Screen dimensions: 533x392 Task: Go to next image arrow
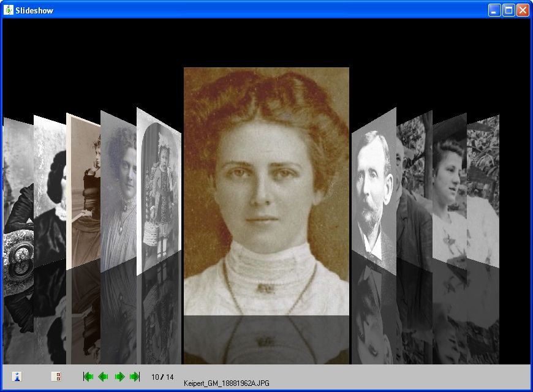click(x=119, y=376)
